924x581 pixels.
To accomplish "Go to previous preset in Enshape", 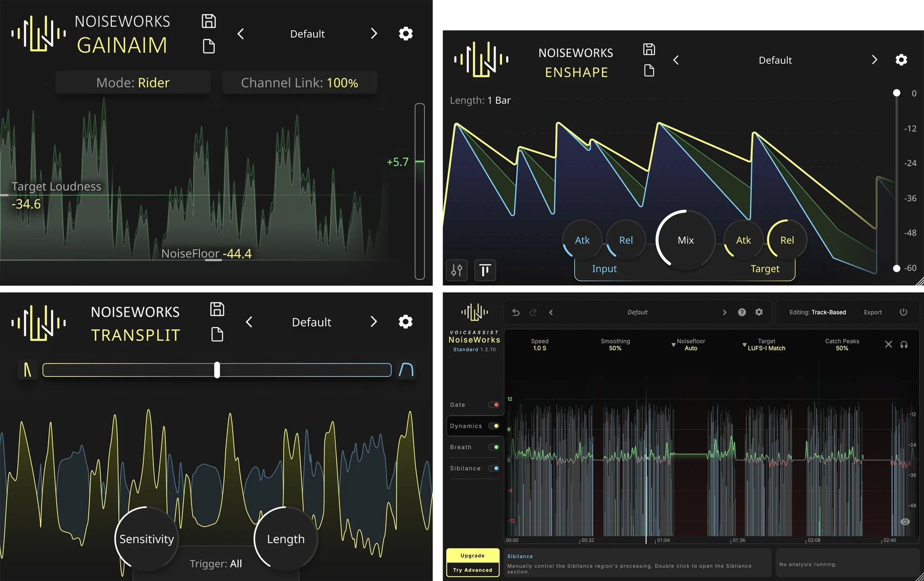I will pos(676,60).
